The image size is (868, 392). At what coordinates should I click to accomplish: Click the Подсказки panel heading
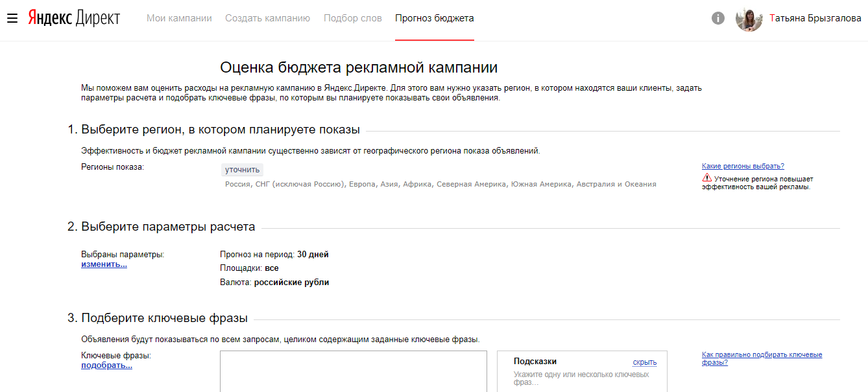(535, 362)
